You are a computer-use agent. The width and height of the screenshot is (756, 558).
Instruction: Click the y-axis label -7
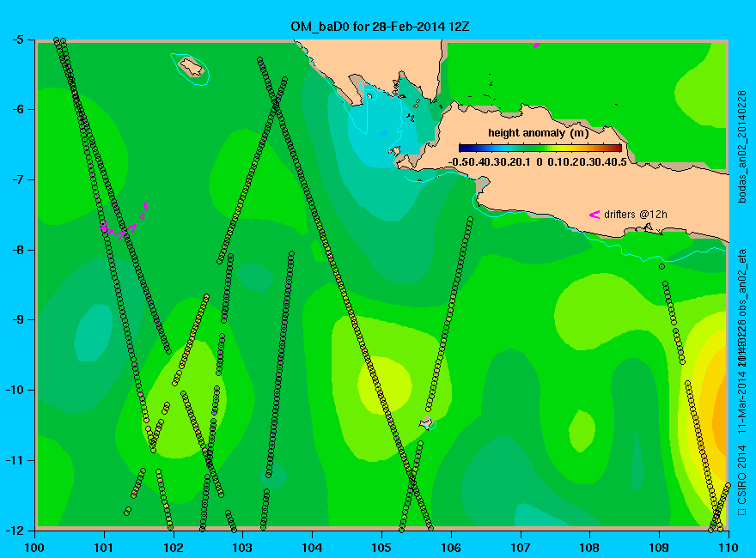point(17,179)
